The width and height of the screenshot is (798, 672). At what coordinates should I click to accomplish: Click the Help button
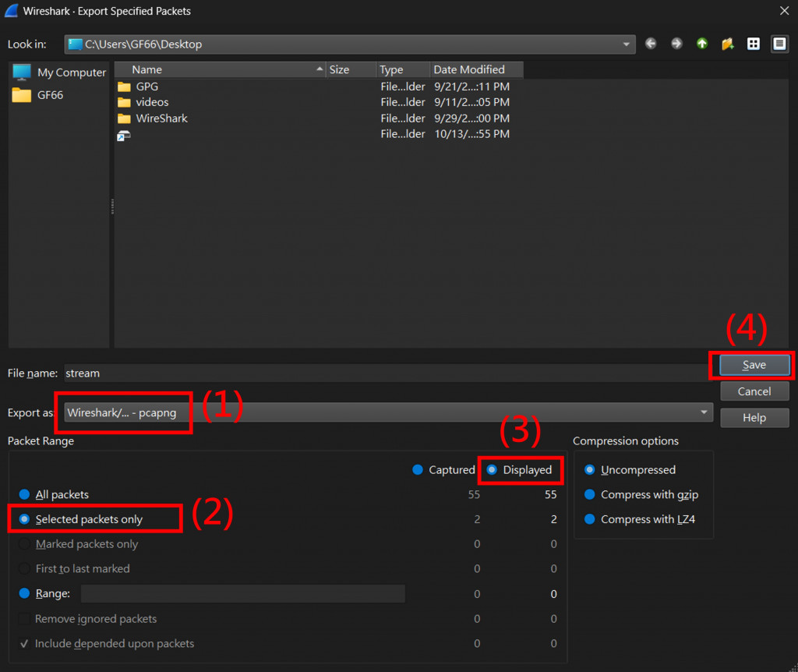coord(754,417)
